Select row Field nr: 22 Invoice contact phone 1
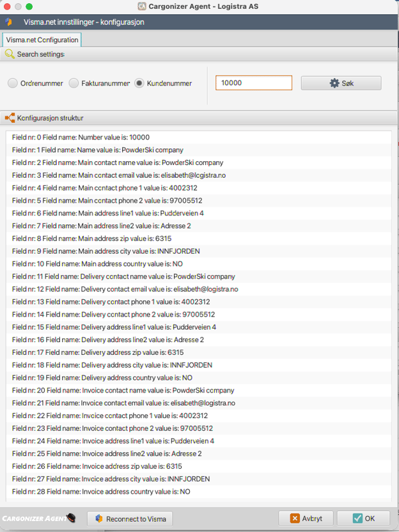The height and width of the screenshot is (532, 399). click(x=199, y=416)
